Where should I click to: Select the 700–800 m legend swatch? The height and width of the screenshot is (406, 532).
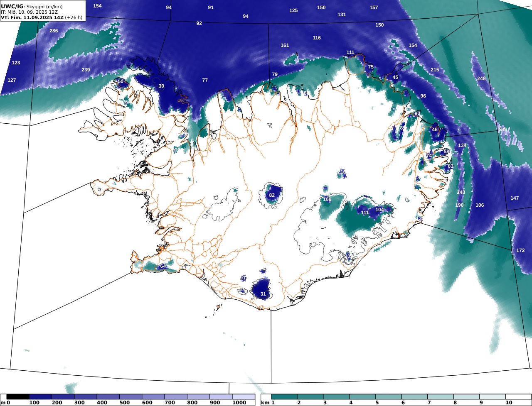pos(175,397)
